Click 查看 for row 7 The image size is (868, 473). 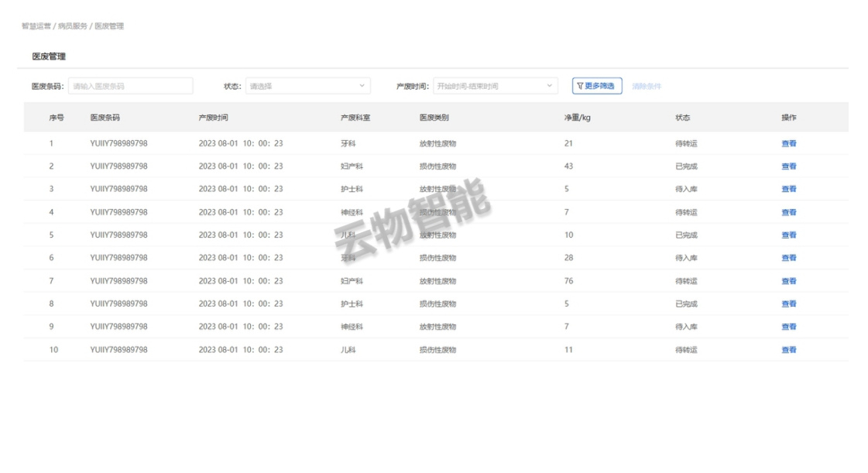789,281
